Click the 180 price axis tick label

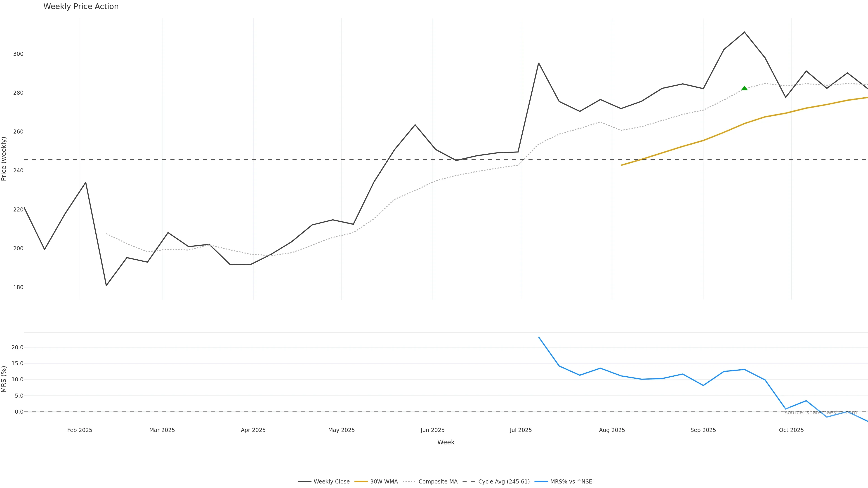[18, 287]
